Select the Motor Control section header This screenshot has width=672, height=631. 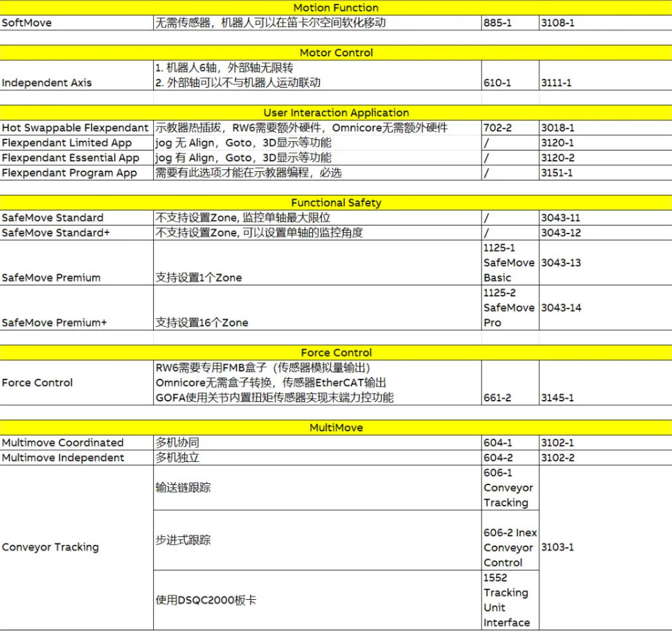coord(336,52)
